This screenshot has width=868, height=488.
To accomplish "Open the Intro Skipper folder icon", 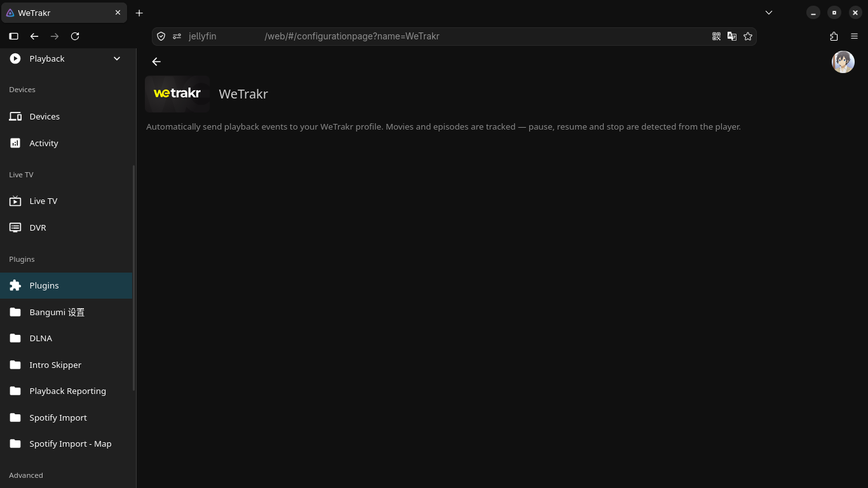I will [15, 365].
